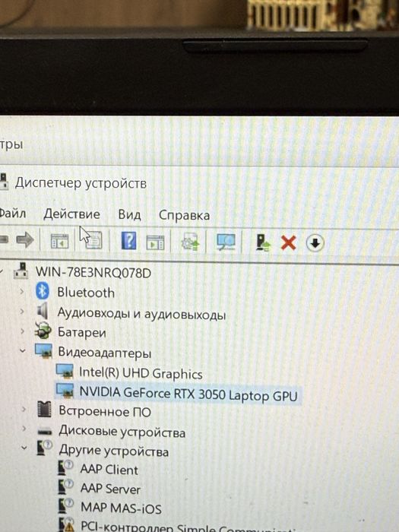Click the Enable device toolbar icon
Viewport: 399px width, 532px height.
point(263,242)
